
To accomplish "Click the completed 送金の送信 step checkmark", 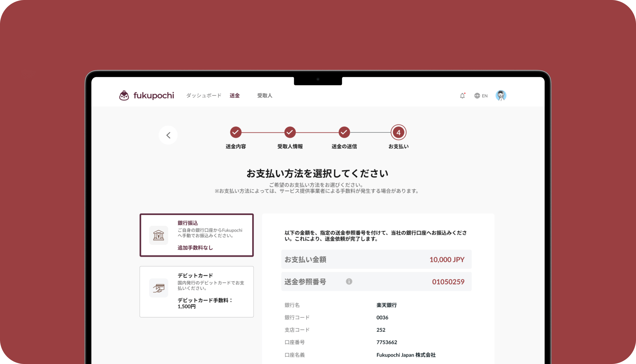I will (x=344, y=132).
